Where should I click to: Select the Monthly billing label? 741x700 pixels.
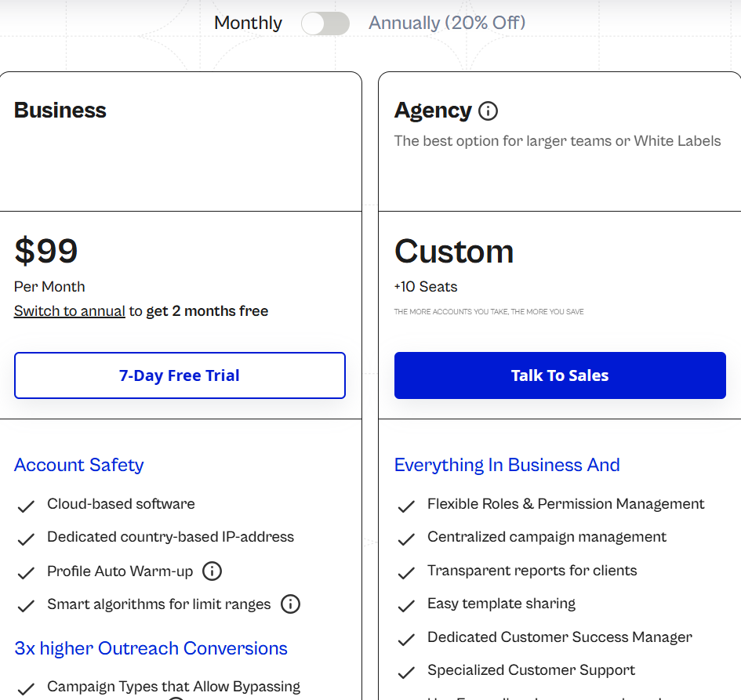248,24
